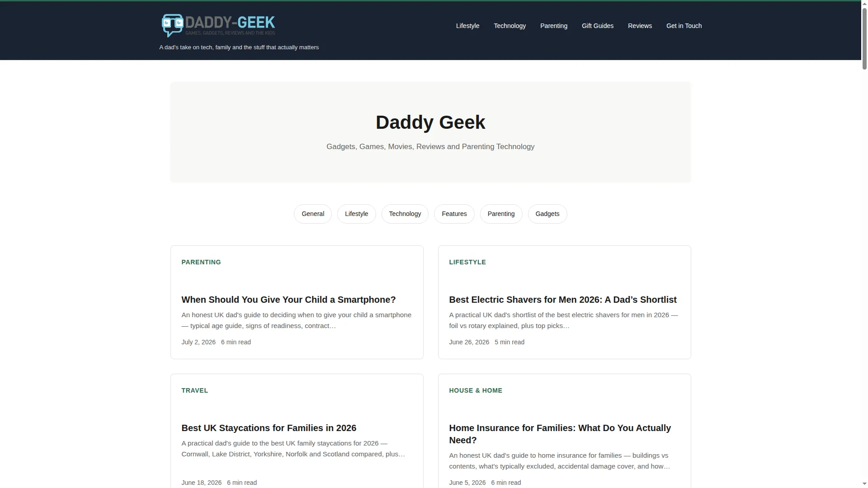
Task: Select the Parenting category pill
Action: pyautogui.click(x=501, y=214)
